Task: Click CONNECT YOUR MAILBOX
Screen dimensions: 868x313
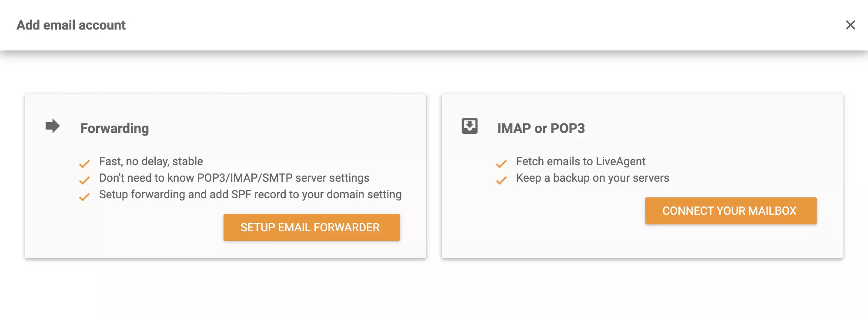Action: [731, 211]
